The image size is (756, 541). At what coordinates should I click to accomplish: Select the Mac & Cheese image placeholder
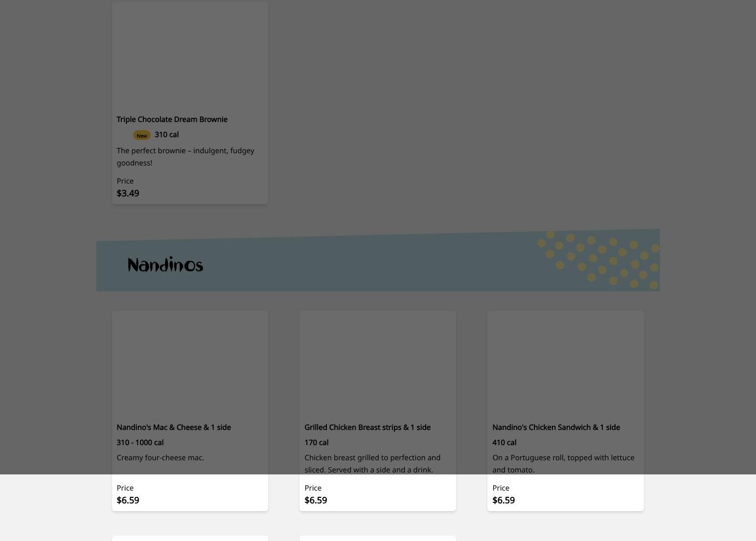[x=190, y=364]
